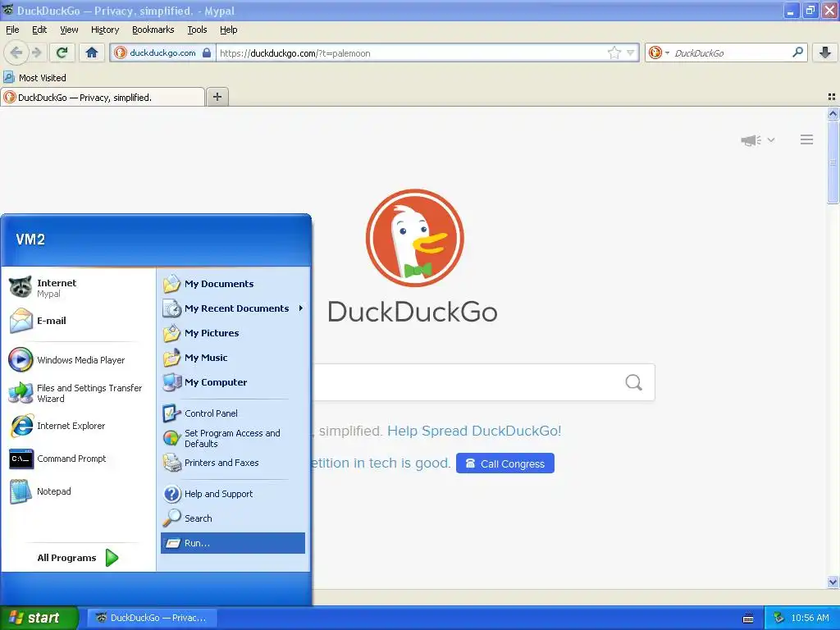Image resolution: width=840 pixels, height=630 pixels.
Task: Click the megaphone announcements icon
Action: point(751,140)
